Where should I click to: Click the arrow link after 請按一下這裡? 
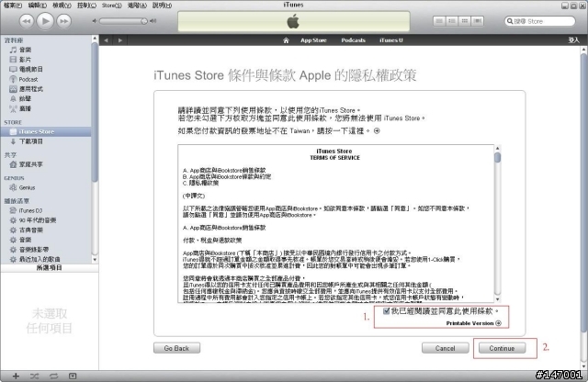pyautogui.click(x=377, y=130)
